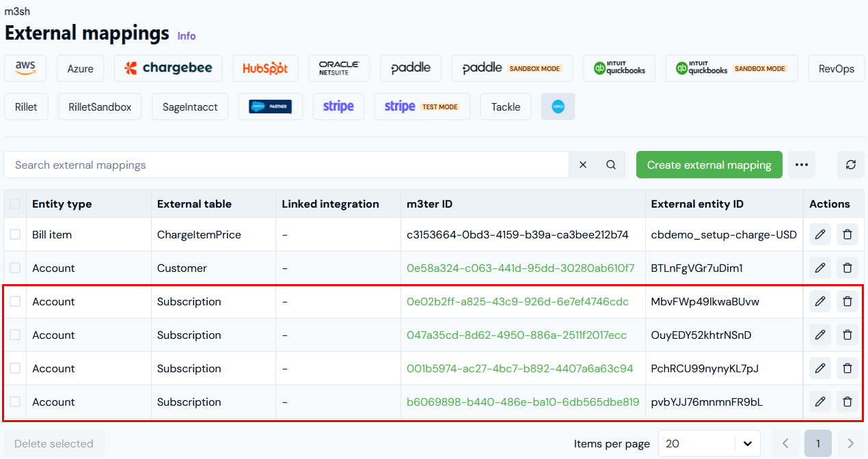868x459 pixels.
Task: Check the Bill item row checkbox
Action: point(15,234)
